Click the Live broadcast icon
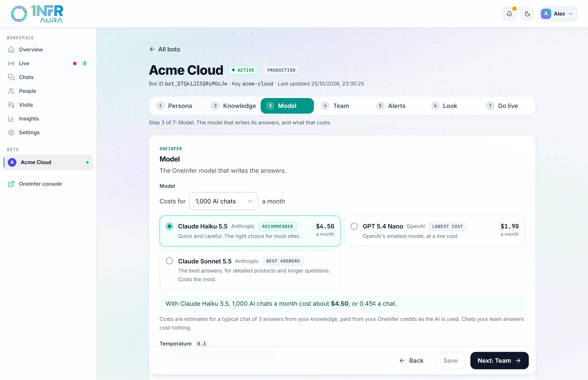This screenshot has width=588, height=380. (11, 64)
